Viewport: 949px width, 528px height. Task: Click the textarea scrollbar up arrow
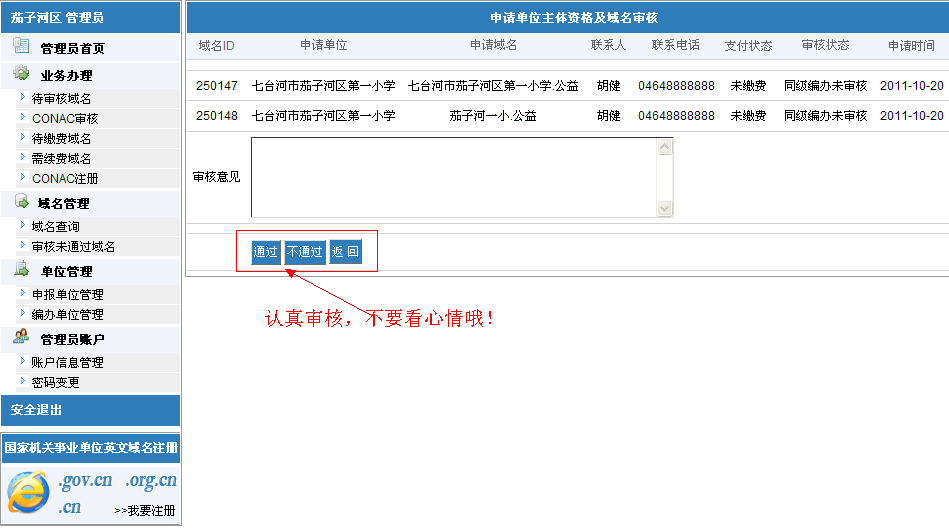[665, 147]
